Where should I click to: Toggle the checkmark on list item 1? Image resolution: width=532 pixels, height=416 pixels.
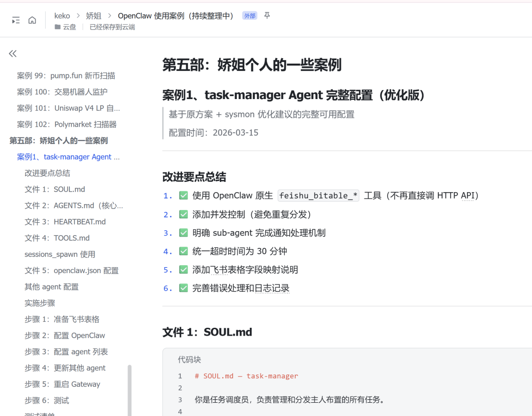[183, 195]
